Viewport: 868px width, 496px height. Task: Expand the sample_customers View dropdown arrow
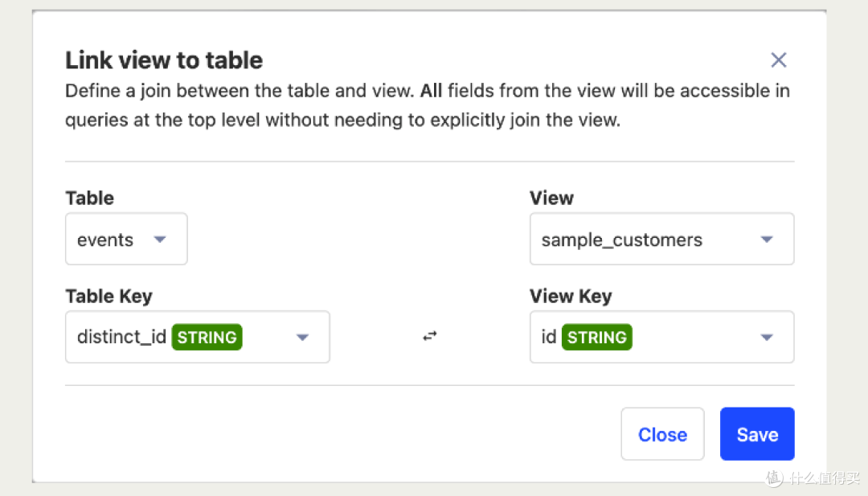[x=767, y=240]
